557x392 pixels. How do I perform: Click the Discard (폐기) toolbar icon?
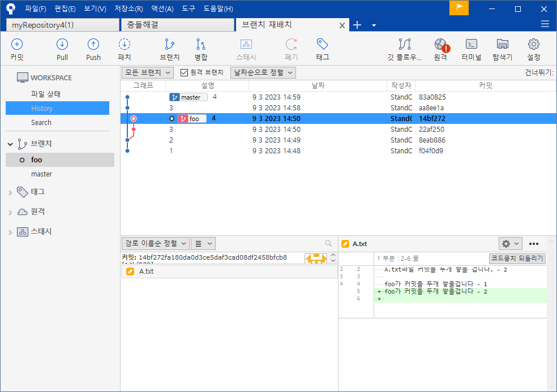(x=292, y=44)
